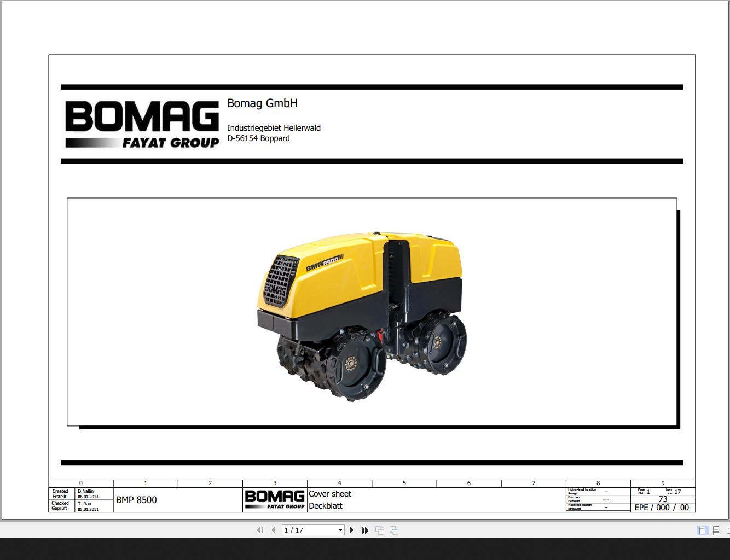
Task: Go to the previous page
Action: point(273,530)
